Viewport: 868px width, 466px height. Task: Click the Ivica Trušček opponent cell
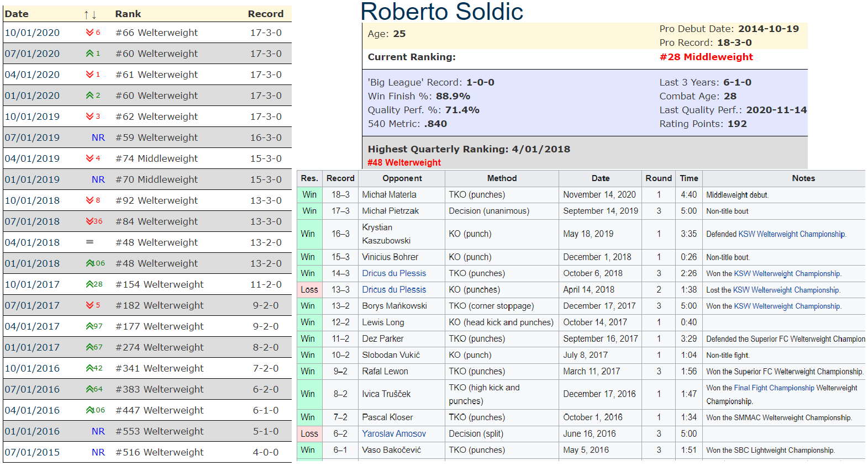click(402, 394)
